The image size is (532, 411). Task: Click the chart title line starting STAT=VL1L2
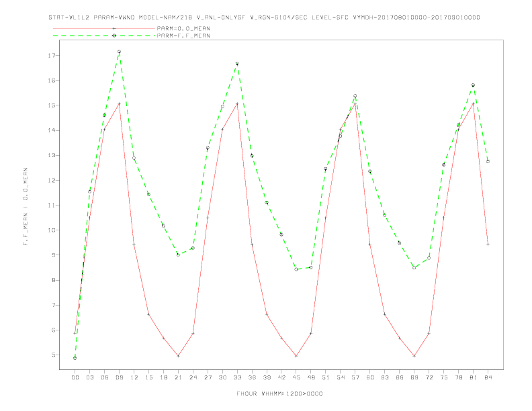point(264,17)
